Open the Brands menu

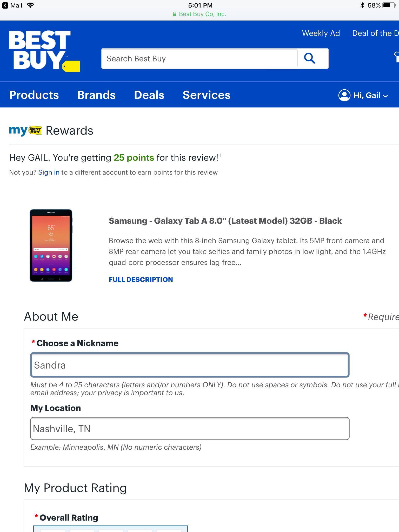96,95
